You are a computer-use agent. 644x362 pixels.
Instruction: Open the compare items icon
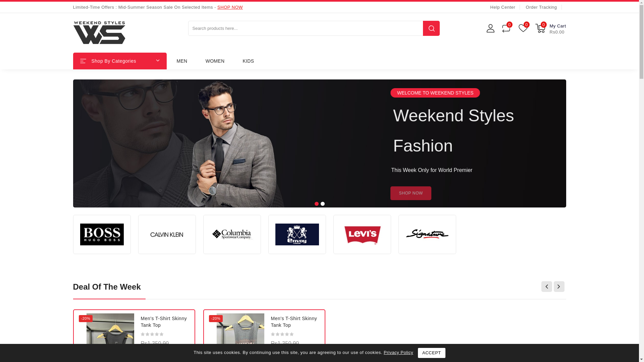click(x=506, y=28)
